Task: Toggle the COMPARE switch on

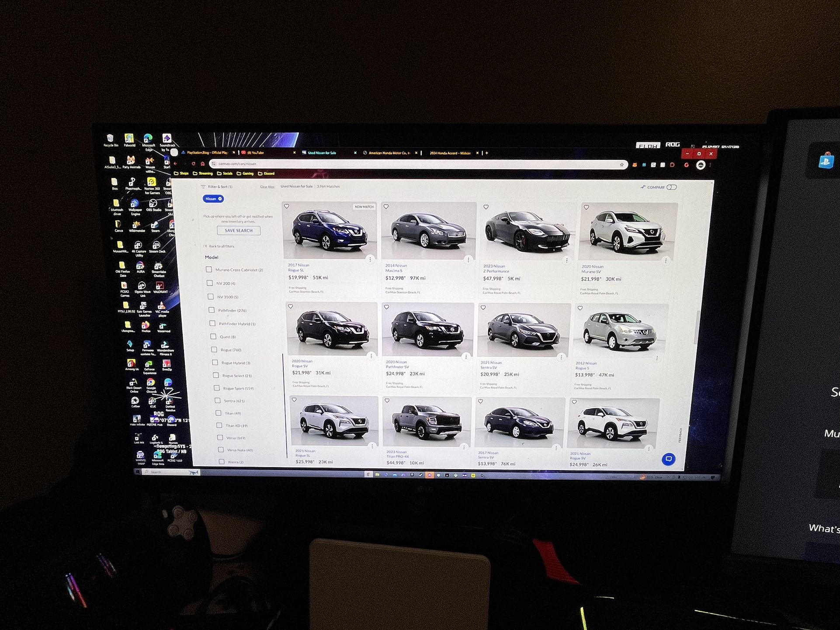Action: [672, 187]
